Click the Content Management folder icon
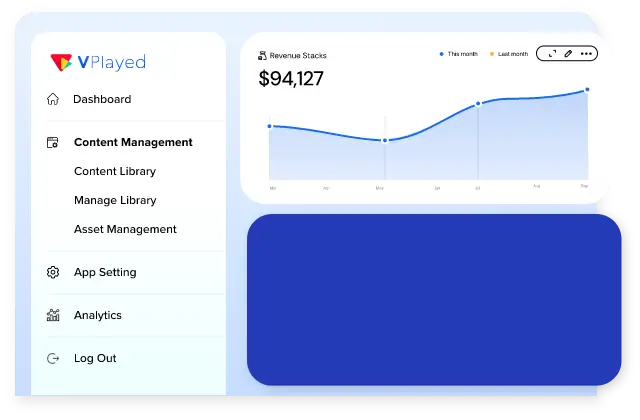The image size is (640, 420). (x=53, y=143)
